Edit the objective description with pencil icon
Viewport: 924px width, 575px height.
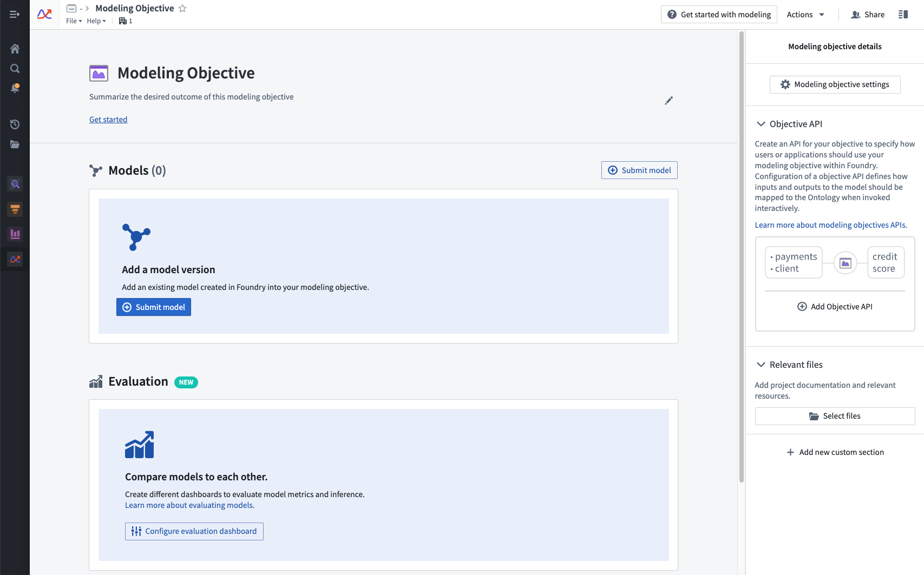(x=669, y=101)
